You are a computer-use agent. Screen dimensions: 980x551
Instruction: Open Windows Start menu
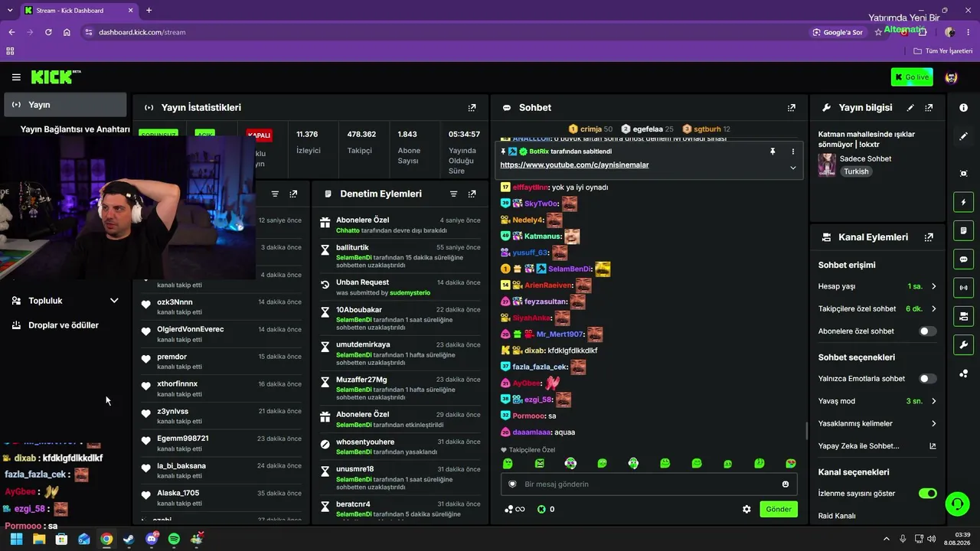[x=16, y=540]
